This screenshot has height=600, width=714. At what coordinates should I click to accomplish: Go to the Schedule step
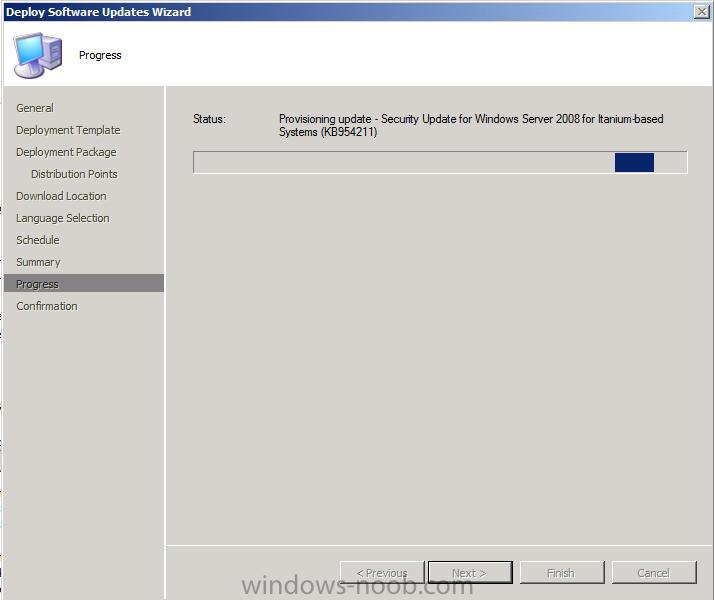pos(38,240)
